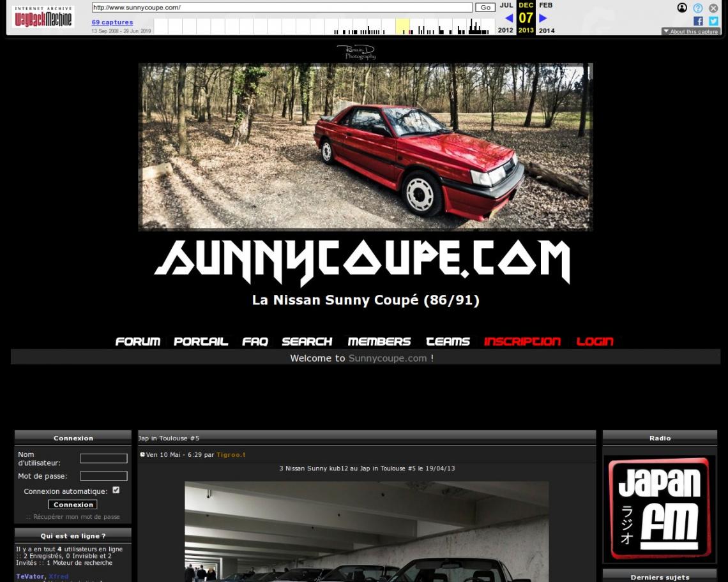728x582 pixels.
Task: Click the La Nissan Sunny Coupé (86/91) subtitle
Action: [365, 300]
